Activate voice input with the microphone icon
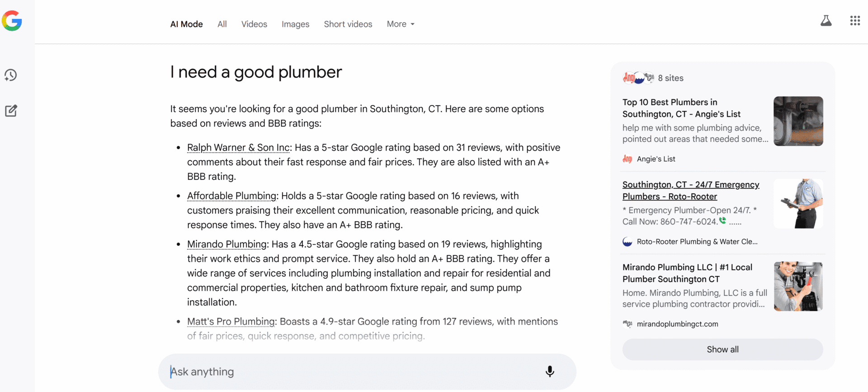Image resolution: width=868 pixels, height=392 pixels. [x=549, y=371]
